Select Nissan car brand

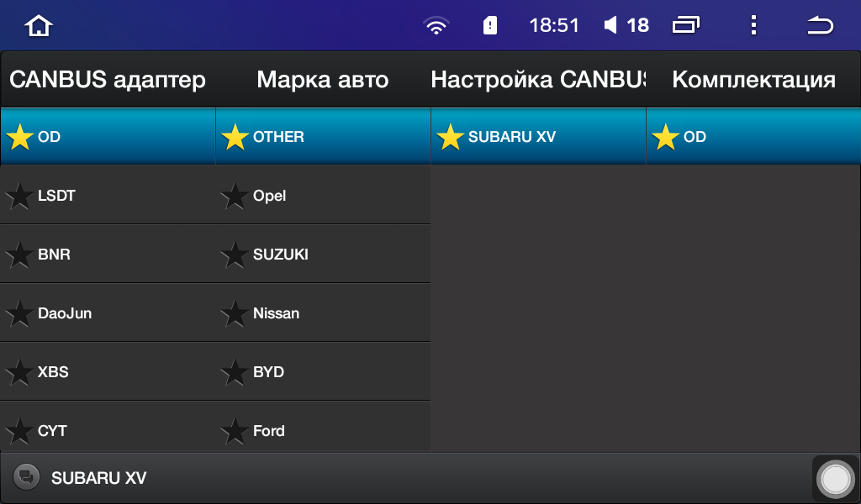323,312
